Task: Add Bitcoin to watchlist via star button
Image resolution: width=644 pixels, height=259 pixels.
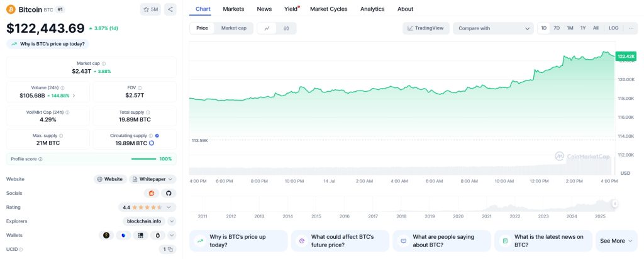Action: [x=150, y=9]
